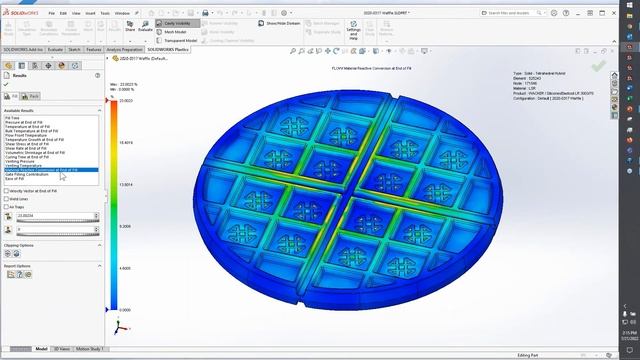
Task: Open the Options gear in the quick toolbar
Action: click(x=284, y=13)
